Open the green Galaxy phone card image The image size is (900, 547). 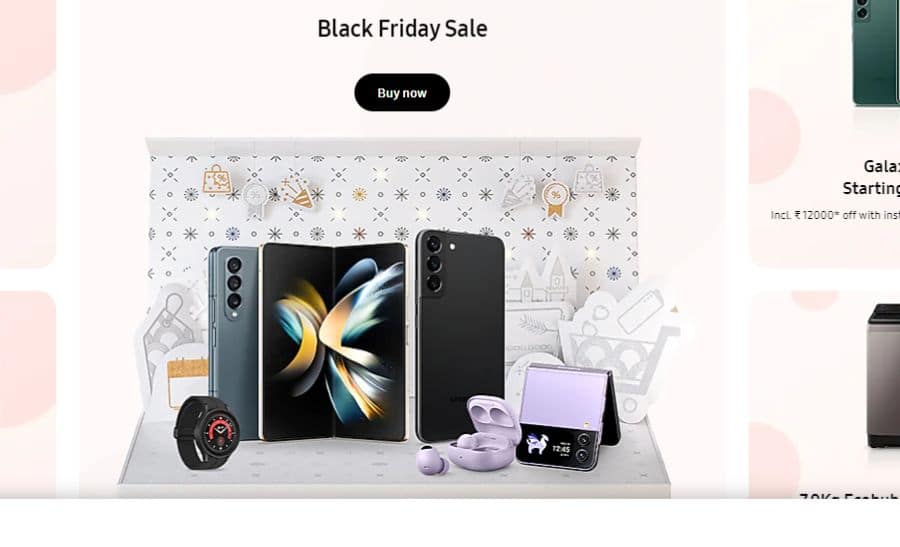[876, 53]
